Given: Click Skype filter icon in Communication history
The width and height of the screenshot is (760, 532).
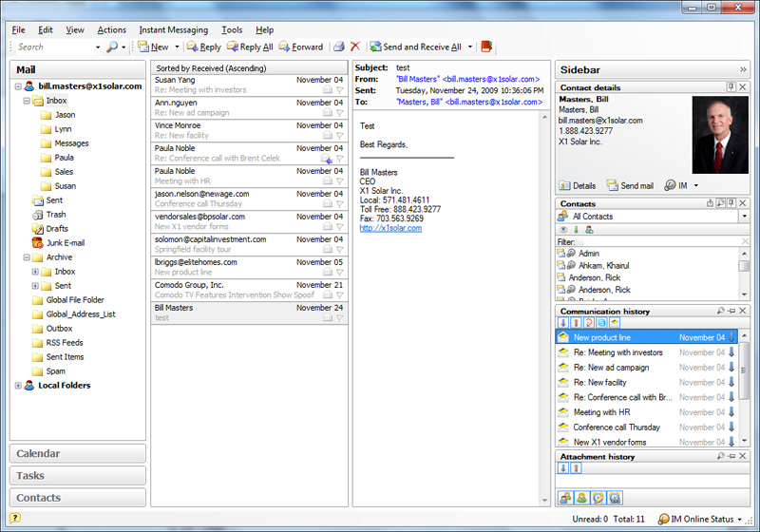Looking at the screenshot, I should [x=602, y=324].
